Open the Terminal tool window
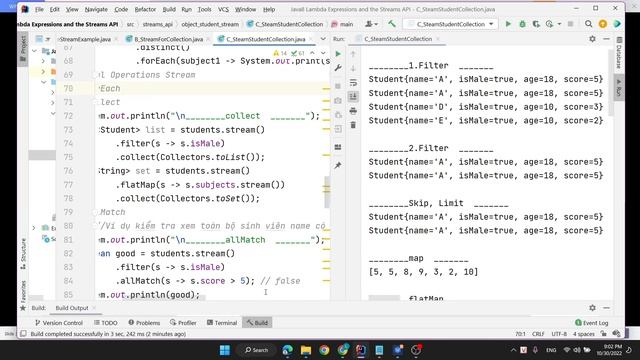This screenshot has width=640, height=360. [222, 322]
